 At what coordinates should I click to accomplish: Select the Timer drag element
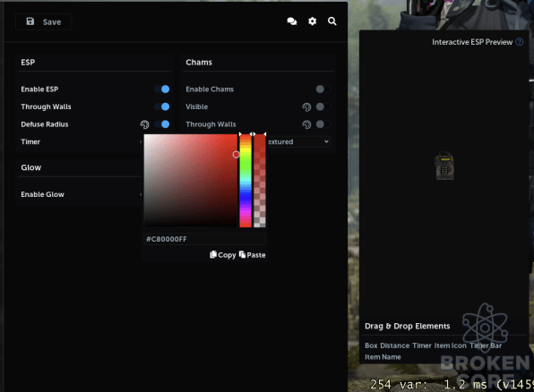(x=422, y=345)
